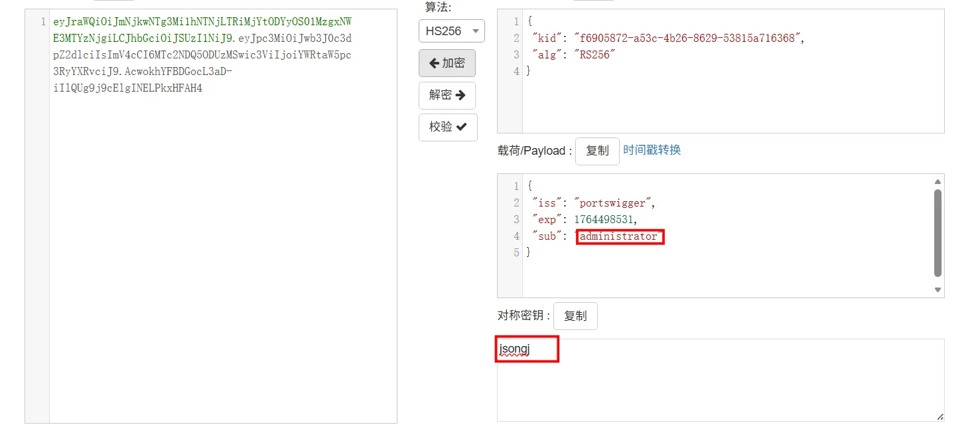This screenshot has height=427, width=980.
Task: Open the HS256 algorithm dropdown
Action: [451, 31]
